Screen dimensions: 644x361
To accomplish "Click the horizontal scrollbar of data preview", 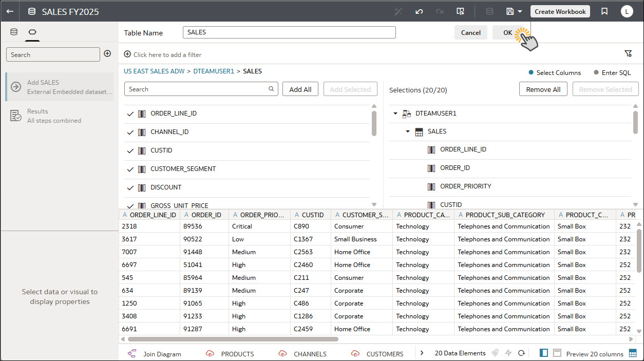I will coord(233,339).
